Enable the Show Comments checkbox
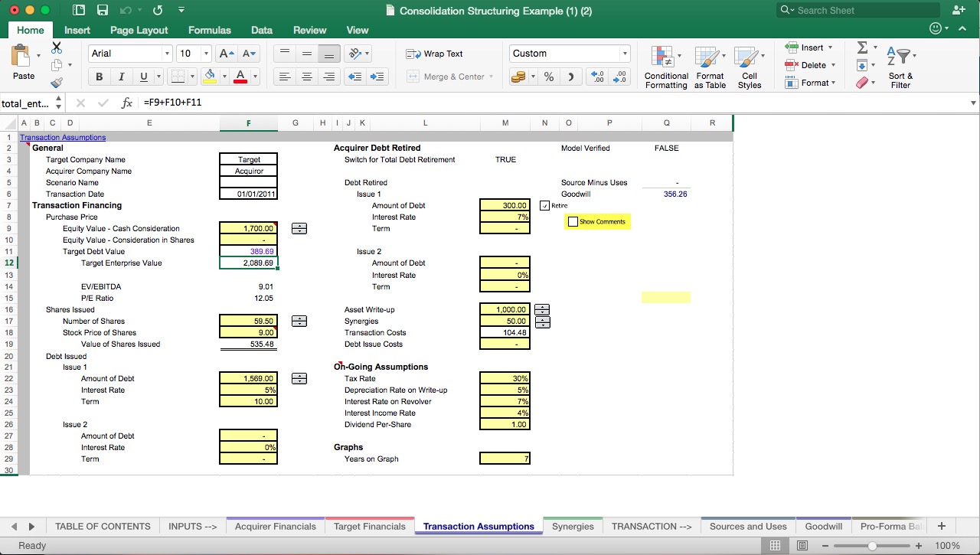This screenshot has width=980, height=555. (573, 221)
